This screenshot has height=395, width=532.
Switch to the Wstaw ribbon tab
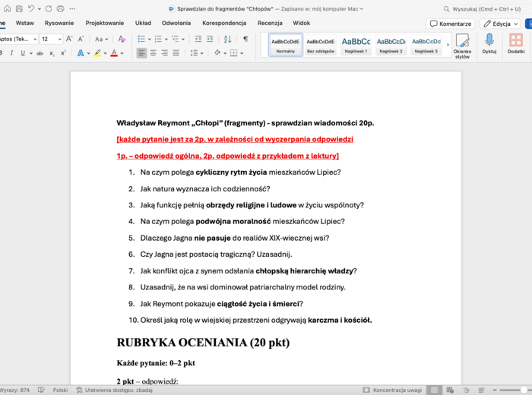pos(24,24)
